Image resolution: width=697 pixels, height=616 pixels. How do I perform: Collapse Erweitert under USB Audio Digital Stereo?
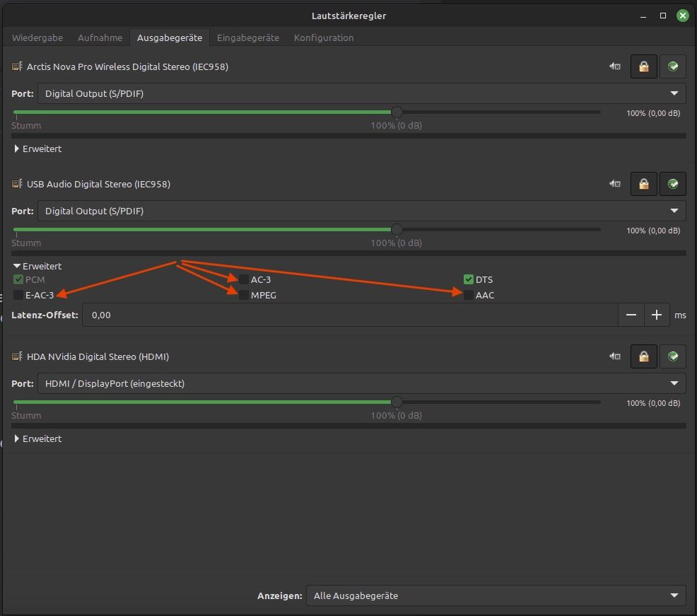pos(37,267)
